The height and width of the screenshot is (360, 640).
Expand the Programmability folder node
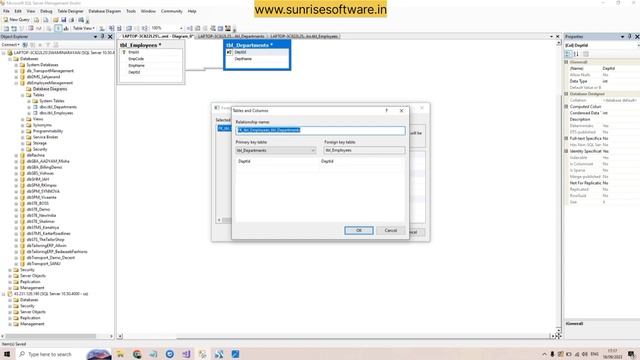click(23, 131)
